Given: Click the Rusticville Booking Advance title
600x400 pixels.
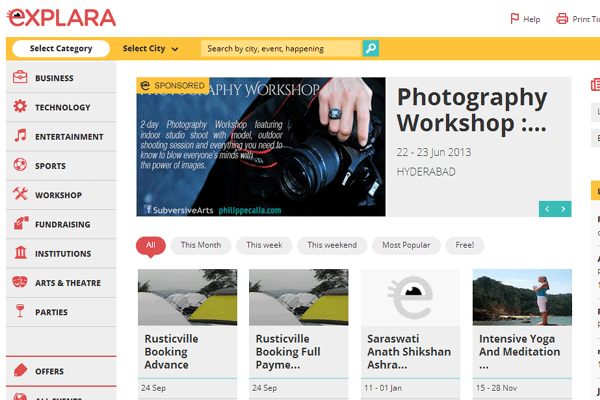Looking at the screenshot, I should tap(171, 352).
